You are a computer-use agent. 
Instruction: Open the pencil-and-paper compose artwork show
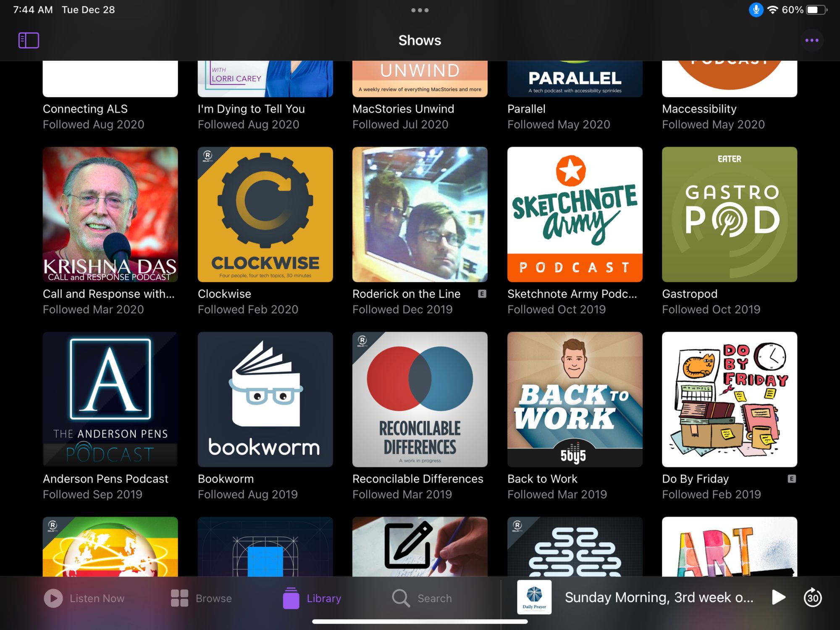point(420,546)
